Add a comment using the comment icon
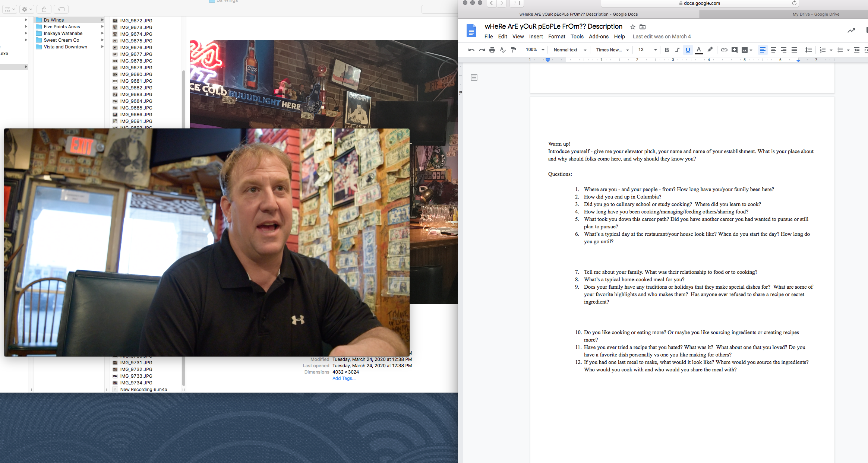Viewport: 868px width, 463px height. [x=734, y=50]
